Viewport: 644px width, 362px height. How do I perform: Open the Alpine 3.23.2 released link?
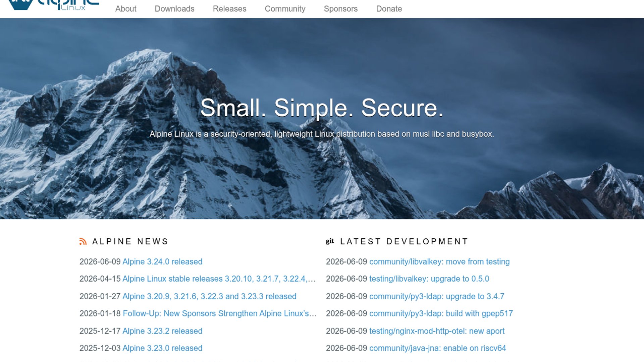pyautogui.click(x=162, y=331)
